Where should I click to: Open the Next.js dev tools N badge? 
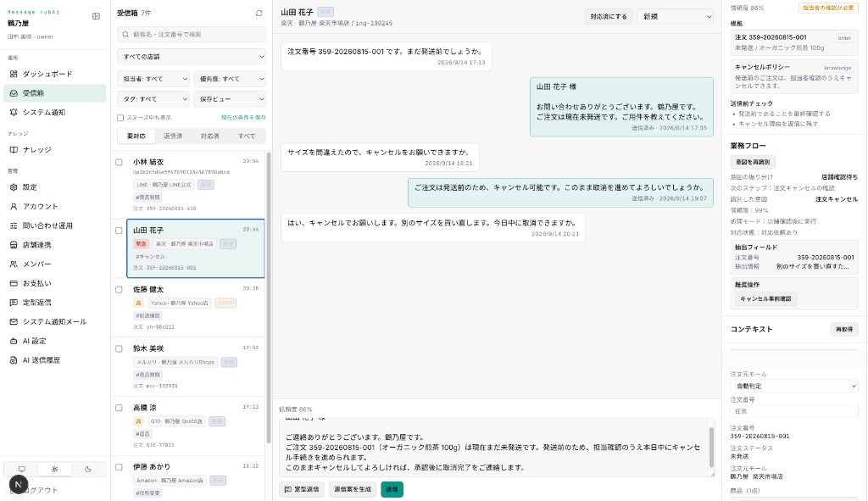[19, 484]
